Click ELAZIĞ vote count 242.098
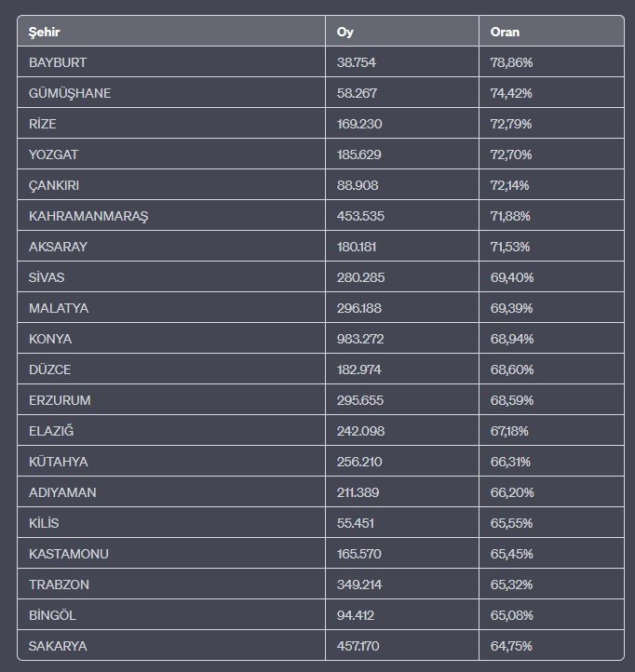This screenshot has width=635, height=672. click(x=360, y=431)
